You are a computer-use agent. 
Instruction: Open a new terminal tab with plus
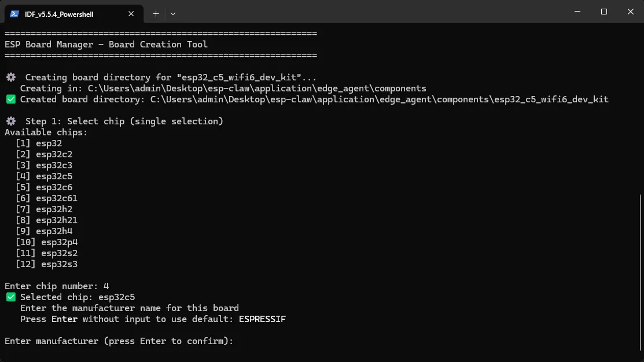pyautogui.click(x=156, y=14)
